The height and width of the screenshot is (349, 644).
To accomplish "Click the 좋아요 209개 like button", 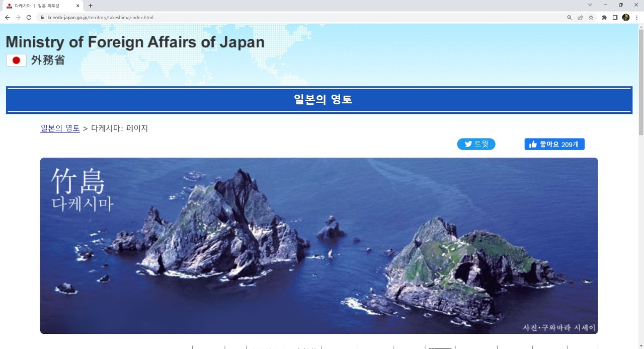I will pyautogui.click(x=554, y=144).
